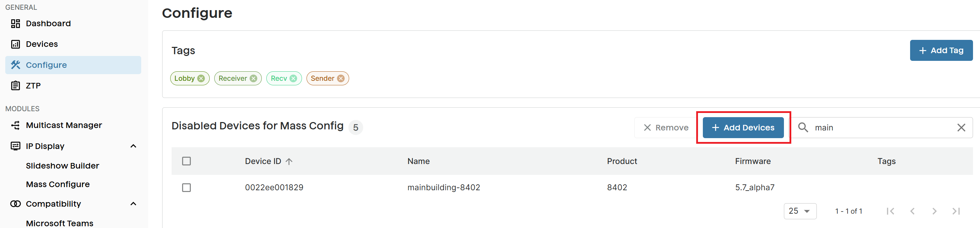Open the rows-per-page dropdown showing 25
The image size is (980, 228).
[800, 211]
